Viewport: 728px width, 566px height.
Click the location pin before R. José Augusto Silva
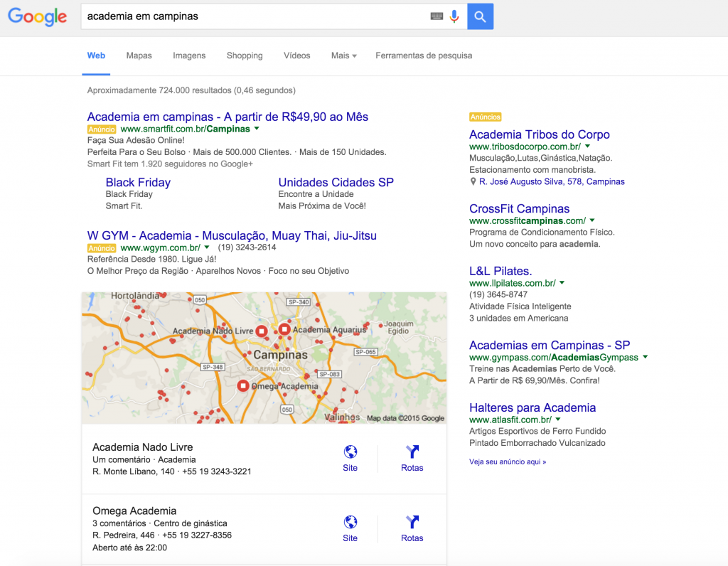tap(473, 181)
